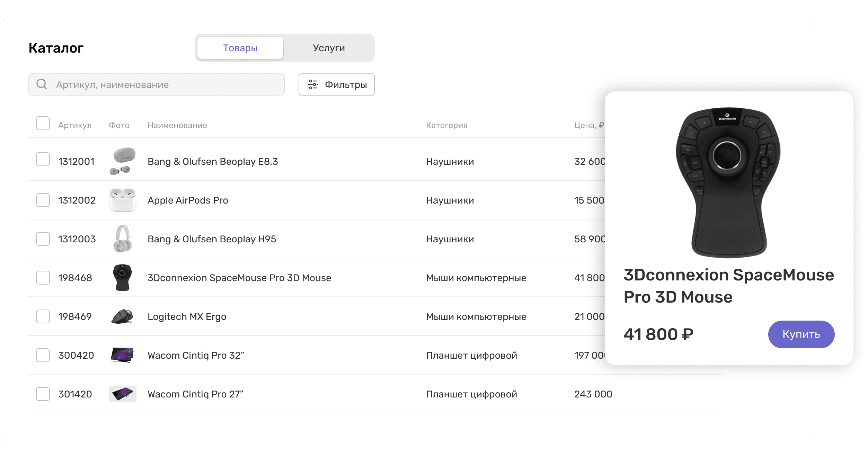Open the Apple AirPods Pro photo thumbnail

122,200
